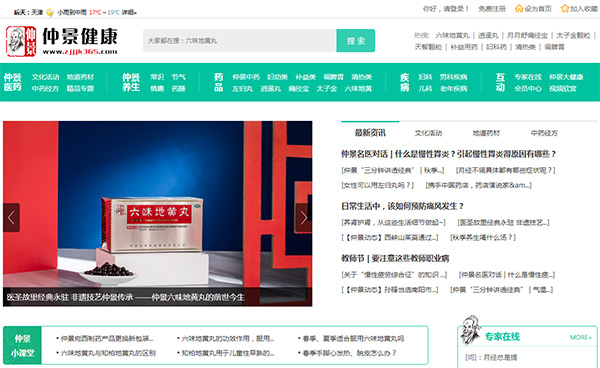Open 专家在线 in the green navigation
The width and height of the screenshot is (600, 368).
(528, 77)
